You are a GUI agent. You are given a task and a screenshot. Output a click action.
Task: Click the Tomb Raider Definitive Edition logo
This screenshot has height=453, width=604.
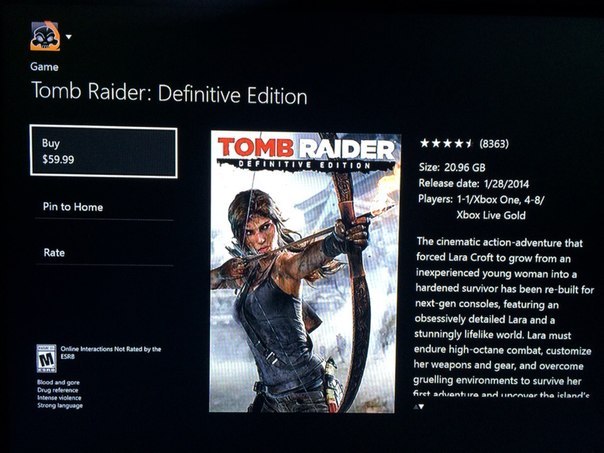tap(306, 153)
